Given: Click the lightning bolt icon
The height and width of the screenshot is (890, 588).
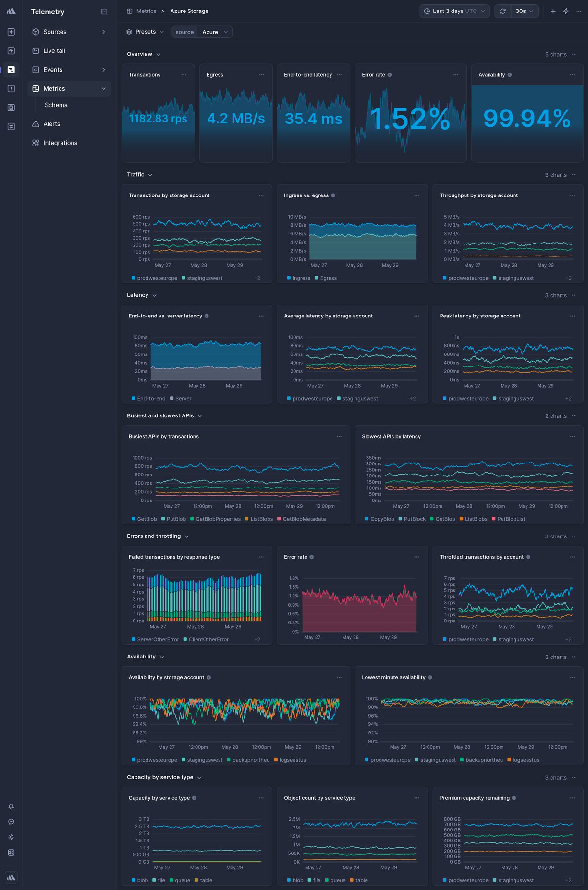Looking at the screenshot, I should [x=566, y=11].
